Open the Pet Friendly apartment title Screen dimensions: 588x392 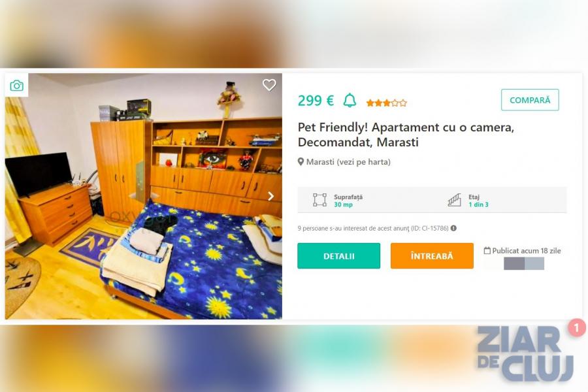coord(406,135)
